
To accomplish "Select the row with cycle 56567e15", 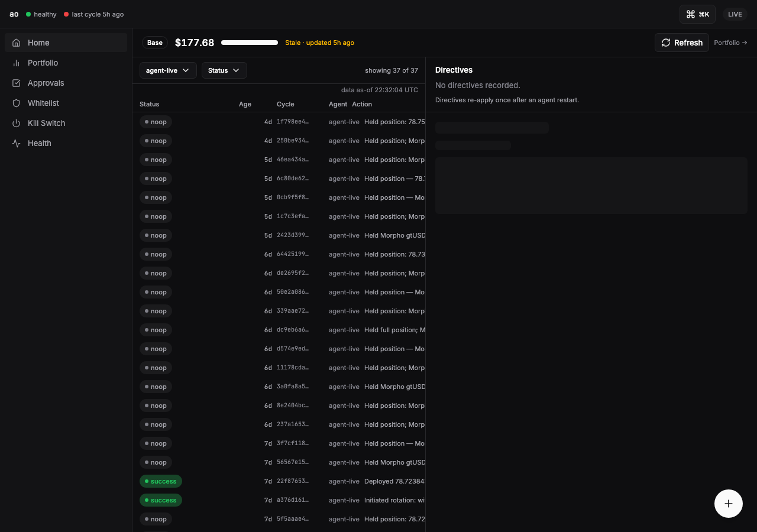I will pyautogui.click(x=279, y=462).
